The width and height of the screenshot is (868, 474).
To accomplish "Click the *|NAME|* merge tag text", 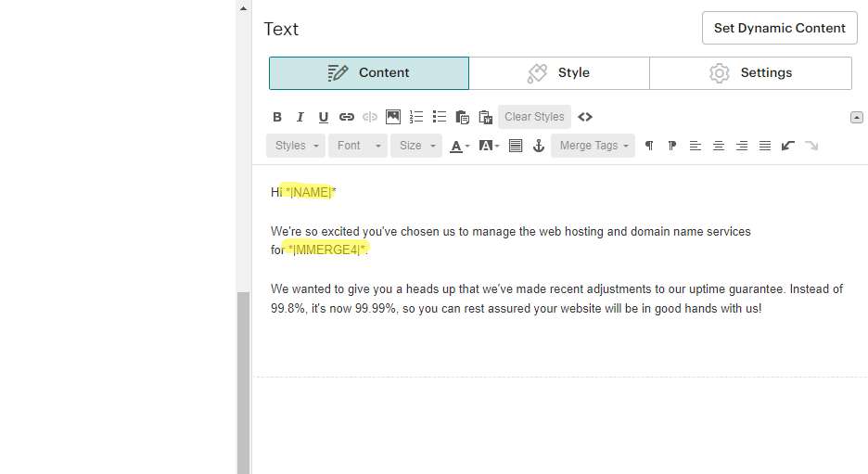I will [x=311, y=192].
